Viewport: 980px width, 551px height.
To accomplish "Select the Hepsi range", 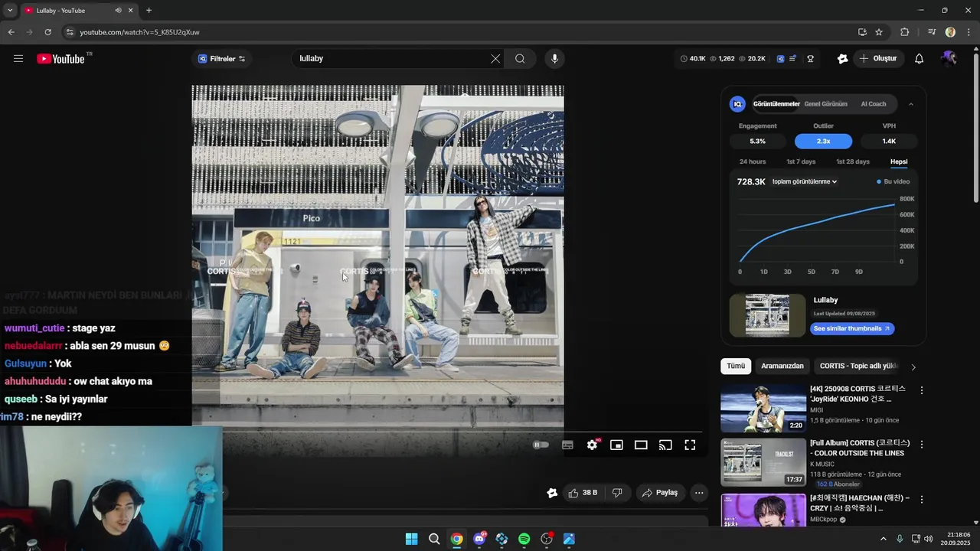I will coord(899,161).
